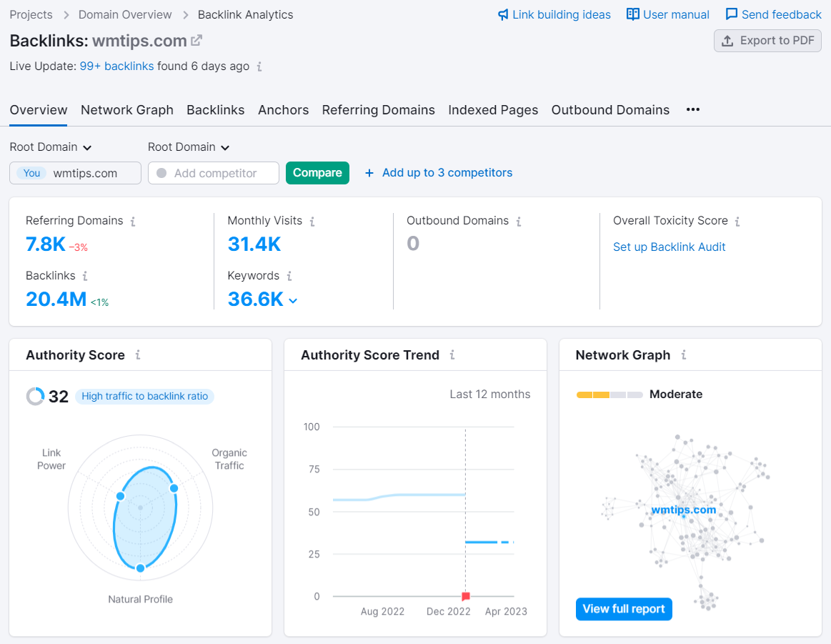Click the Referring Domains info icon
The image size is (831, 644).
pos(133,222)
